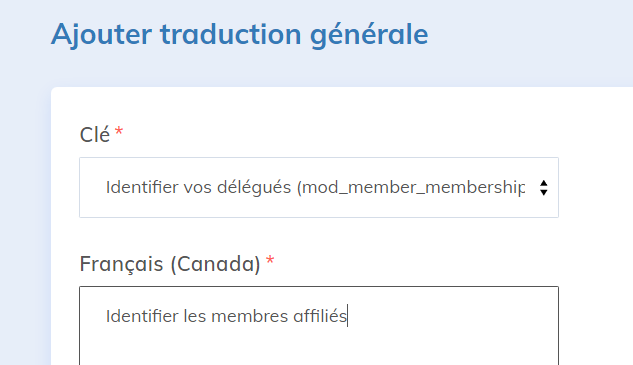Image resolution: width=633 pixels, height=365 pixels.
Task: Click blank area of white form card
Action: [593, 242]
